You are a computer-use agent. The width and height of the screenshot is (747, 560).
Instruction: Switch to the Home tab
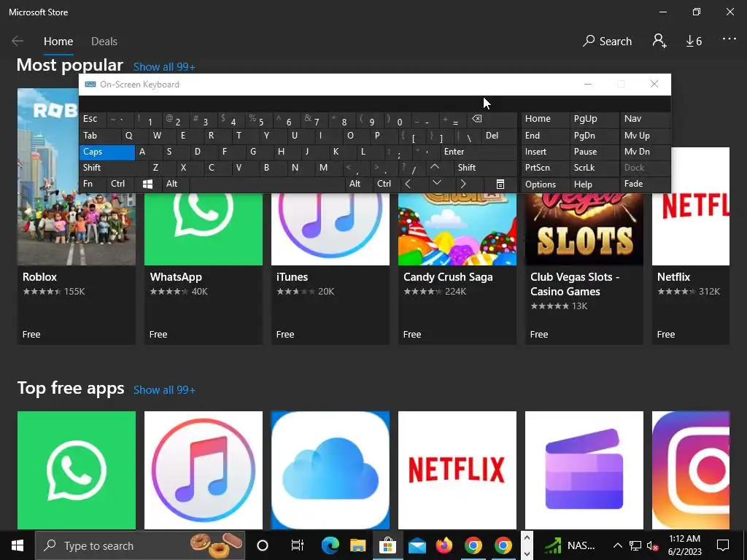58,42
